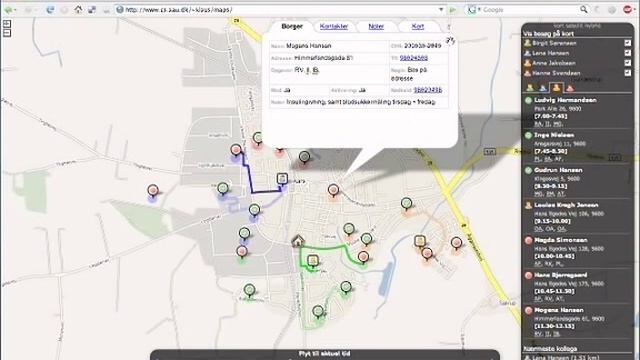Reload the page with the blue refresh icon

(x=50, y=10)
